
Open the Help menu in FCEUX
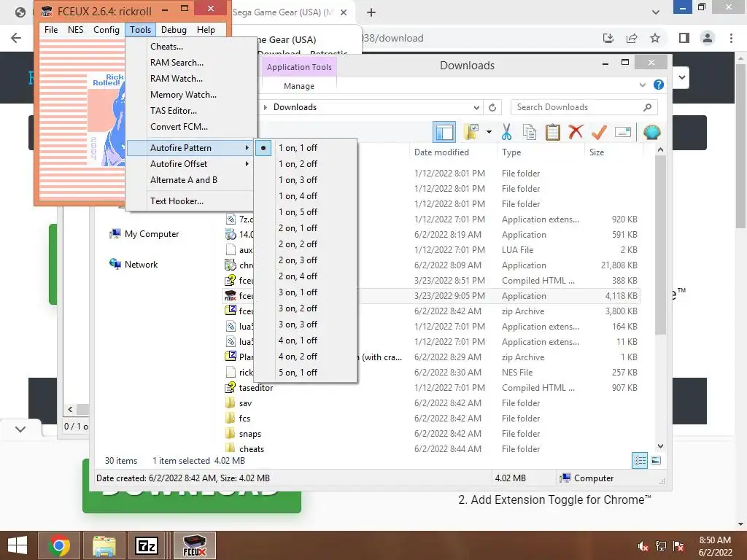coord(206,29)
